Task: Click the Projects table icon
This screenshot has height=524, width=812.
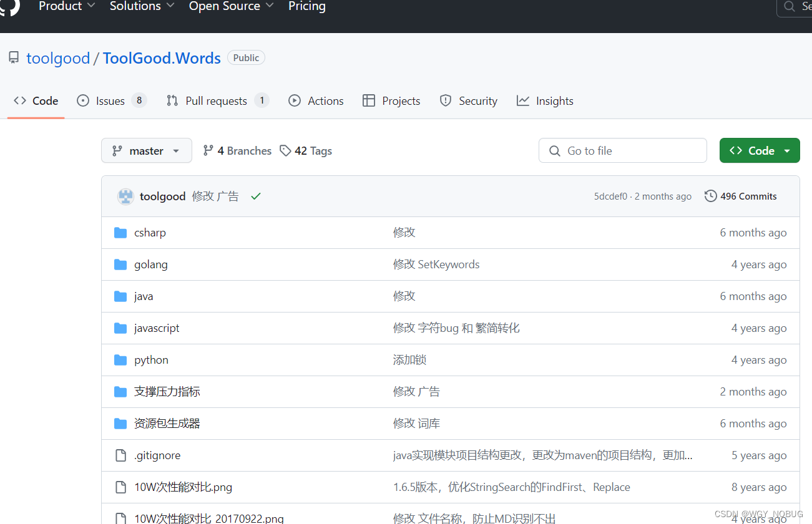Action: 369,100
